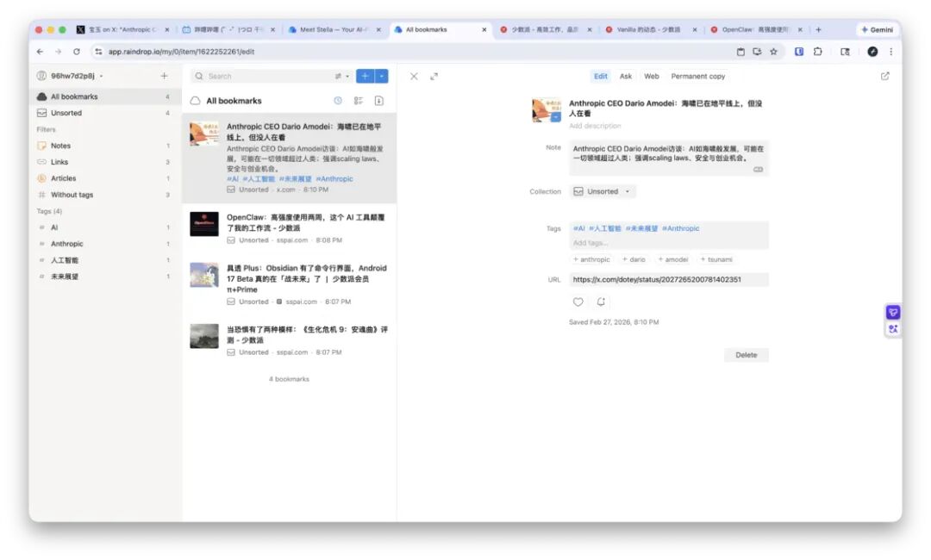
Task: Click the 生化危机 9 bookmark thumbnail
Action: click(204, 336)
